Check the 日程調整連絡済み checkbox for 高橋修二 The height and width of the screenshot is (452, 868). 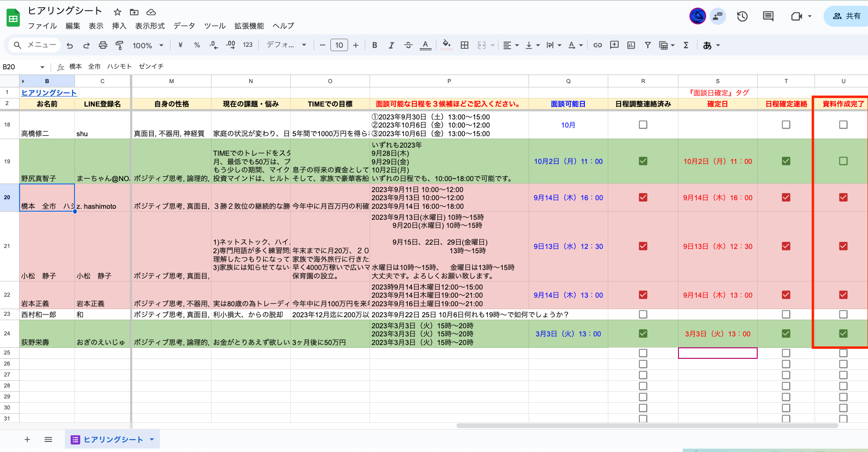pos(643,124)
